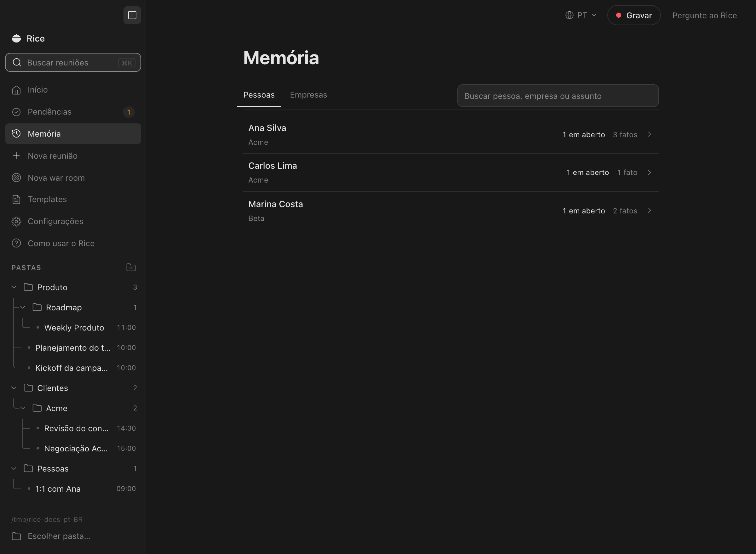This screenshot has width=756, height=554.
Task: Click the Nova war room target icon
Action: tap(16, 178)
